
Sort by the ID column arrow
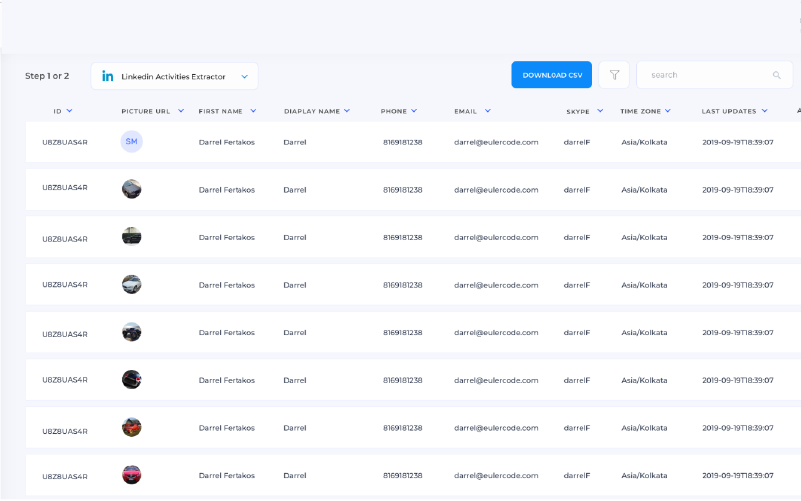tap(69, 111)
